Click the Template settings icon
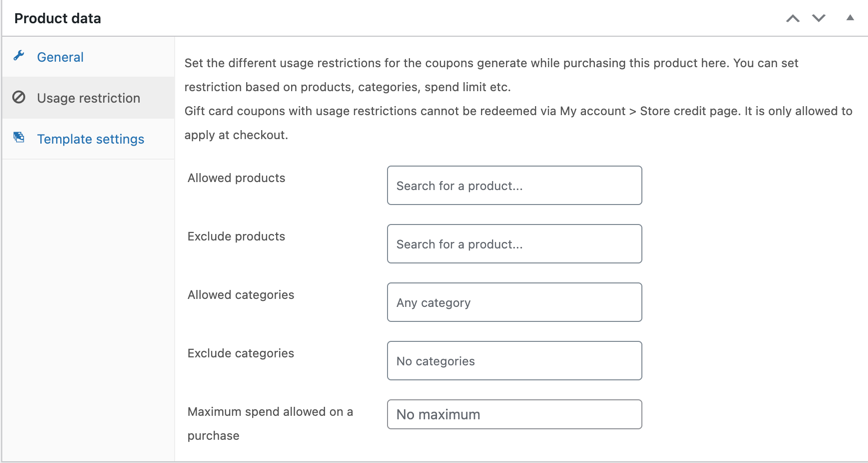This screenshot has width=868, height=463. pyautogui.click(x=19, y=138)
